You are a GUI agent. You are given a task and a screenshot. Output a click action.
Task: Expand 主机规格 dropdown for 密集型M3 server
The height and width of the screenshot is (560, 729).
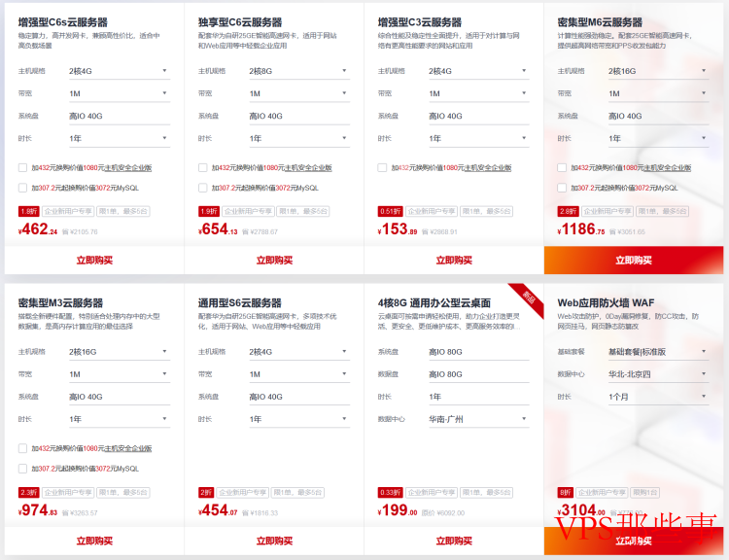pyautogui.click(x=120, y=352)
